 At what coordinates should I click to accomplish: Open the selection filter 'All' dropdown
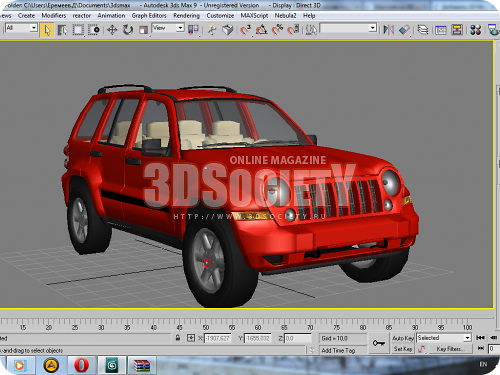pos(21,28)
